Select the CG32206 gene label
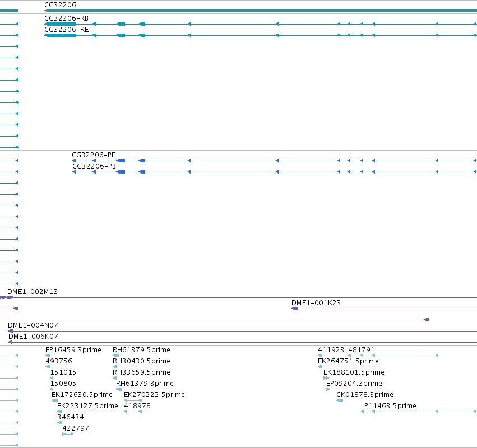The height and width of the screenshot is (448, 477). click(x=60, y=5)
